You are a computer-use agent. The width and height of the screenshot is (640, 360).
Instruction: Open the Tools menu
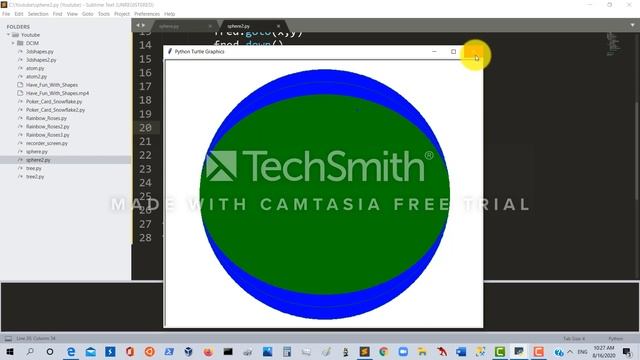tap(104, 14)
